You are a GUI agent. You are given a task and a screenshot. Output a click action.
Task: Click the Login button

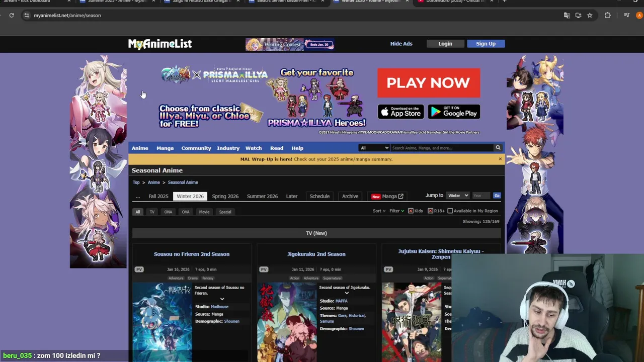(445, 44)
